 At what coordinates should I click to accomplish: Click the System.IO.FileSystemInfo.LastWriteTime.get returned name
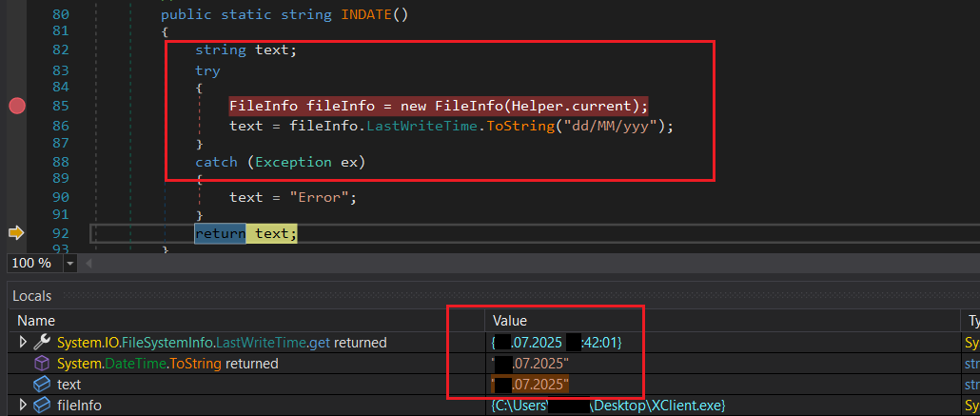coord(222,342)
